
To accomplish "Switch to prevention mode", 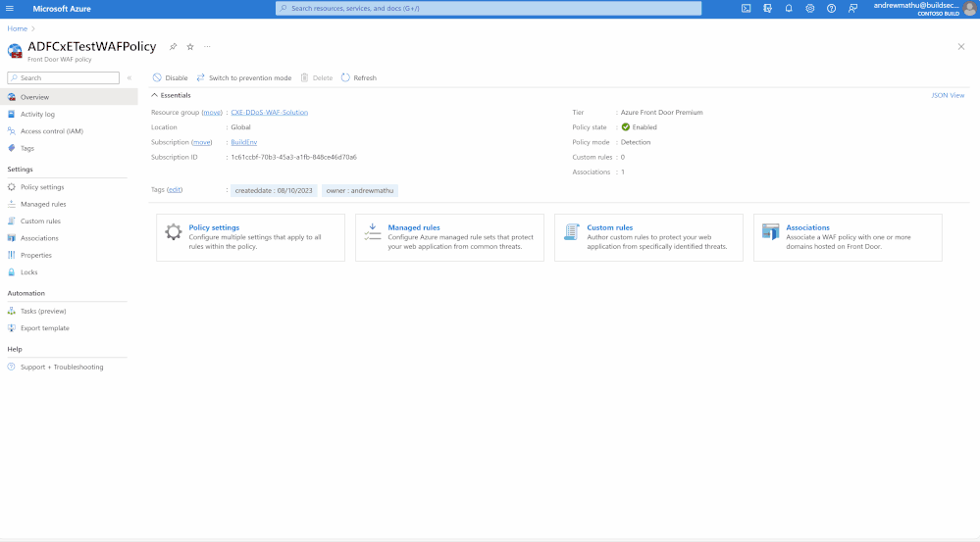I will click(243, 78).
